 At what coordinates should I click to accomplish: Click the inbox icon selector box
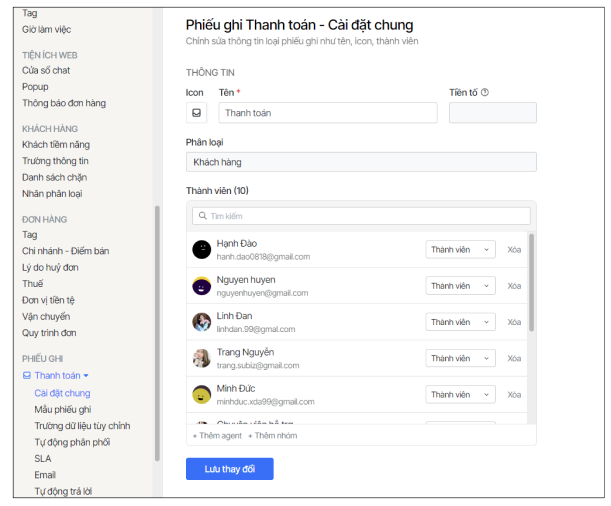pyautogui.click(x=196, y=113)
